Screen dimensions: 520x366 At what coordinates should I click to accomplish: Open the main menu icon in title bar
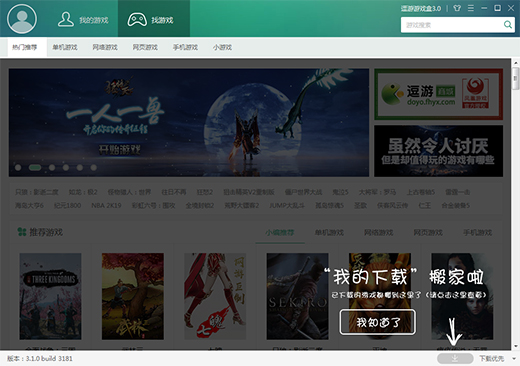pyautogui.click(x=471, y=8)
